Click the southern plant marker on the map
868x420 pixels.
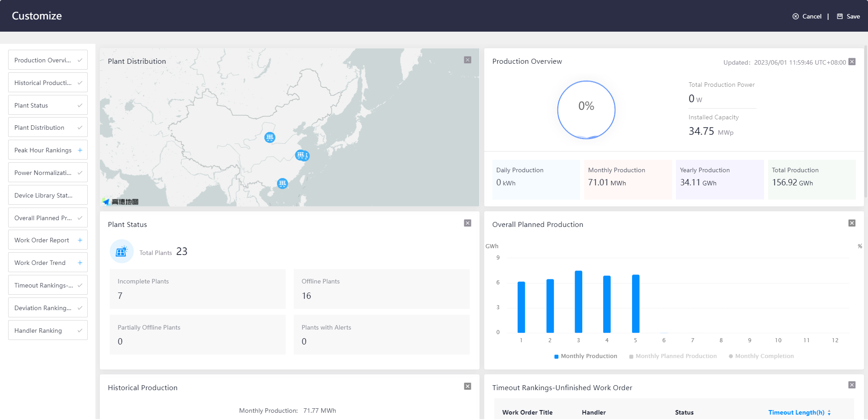tap(283, 184)
